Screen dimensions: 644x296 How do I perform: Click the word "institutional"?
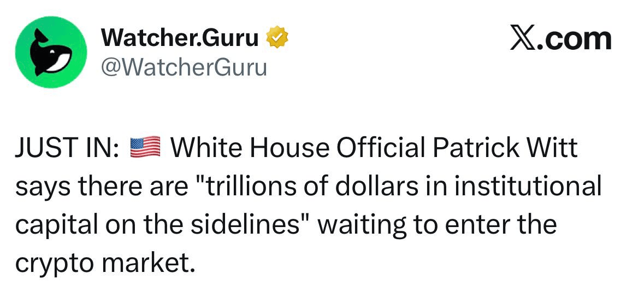[526, 186]
